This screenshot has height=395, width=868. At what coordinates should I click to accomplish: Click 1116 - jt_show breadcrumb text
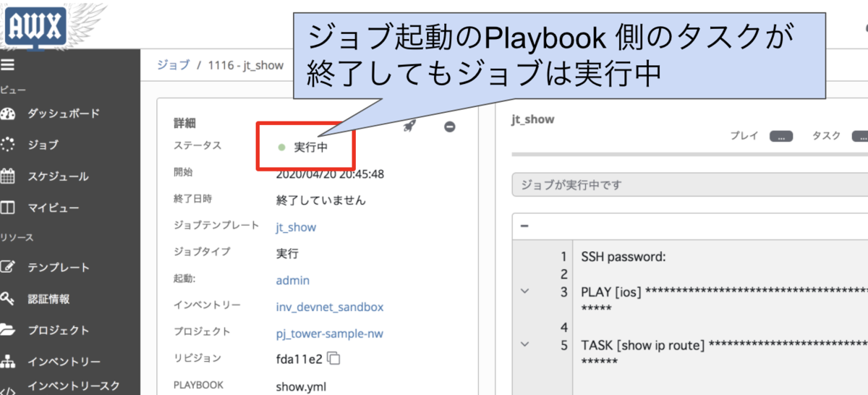tap(245, 65)
